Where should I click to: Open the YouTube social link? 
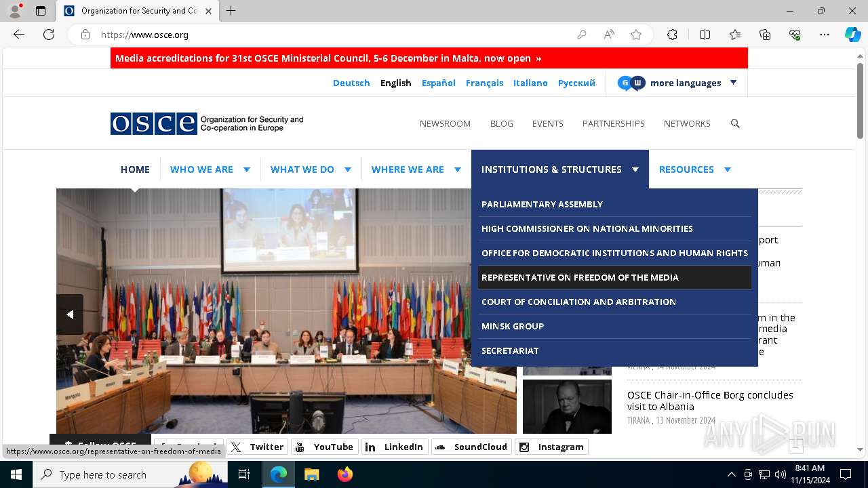[x=324, y=447]
